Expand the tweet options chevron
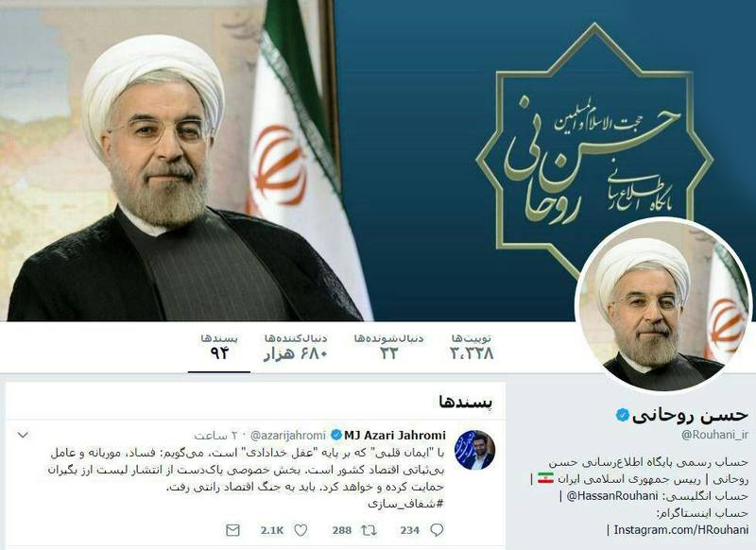Viewport: 756px width, 550px height. [x=23, y=436]
